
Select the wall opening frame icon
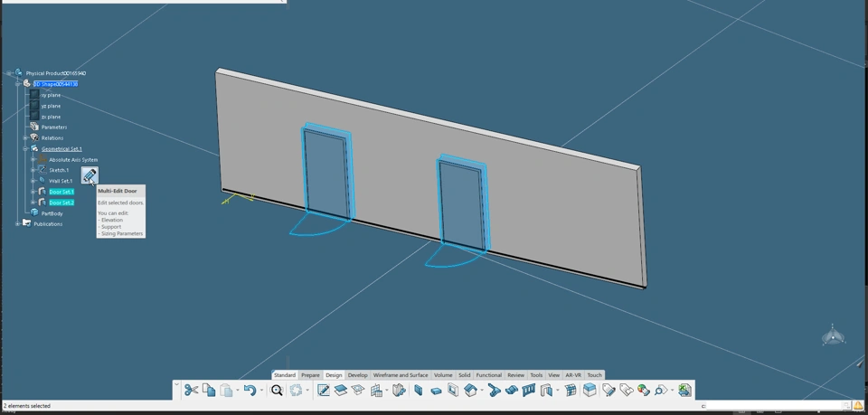coord(453,390)
